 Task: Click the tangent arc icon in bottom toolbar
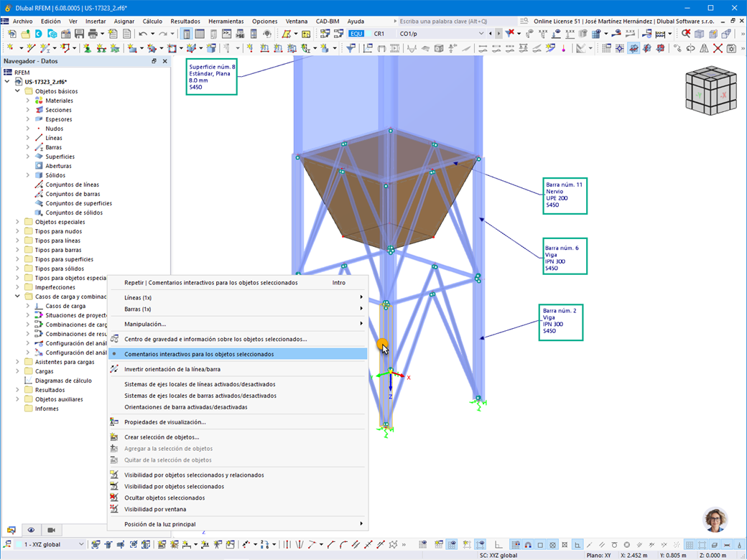coord(343,544)
